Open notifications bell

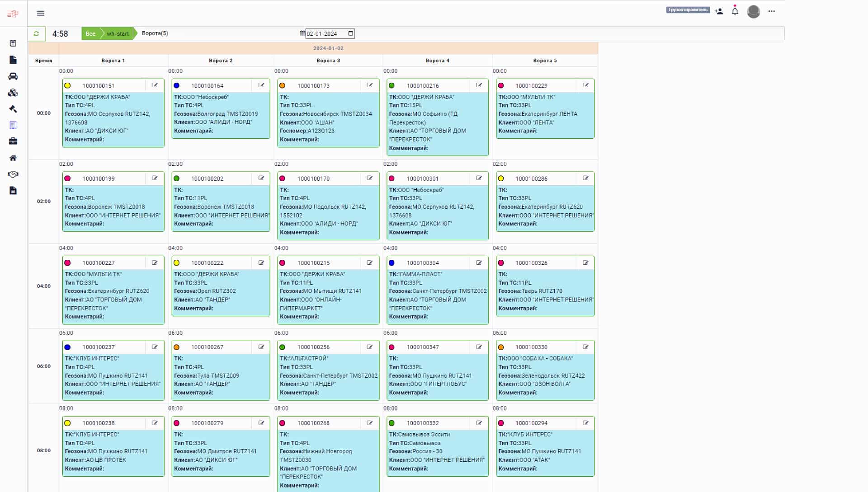pyautogui.click(x=735, y=11)
